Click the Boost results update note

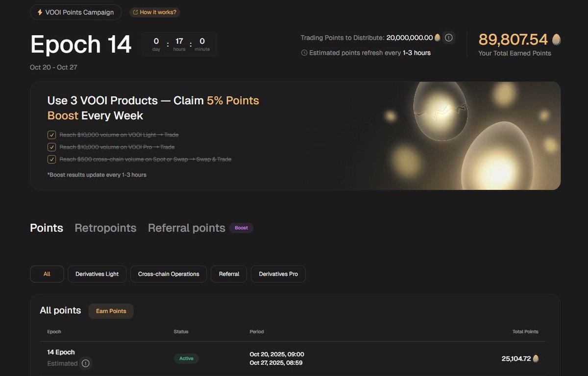coord(97,174)
